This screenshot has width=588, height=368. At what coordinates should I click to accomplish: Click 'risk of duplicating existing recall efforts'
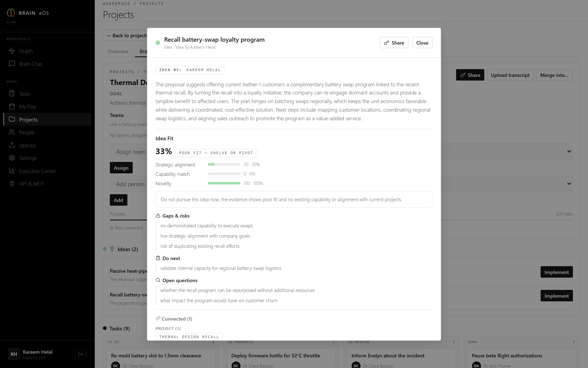200,246
